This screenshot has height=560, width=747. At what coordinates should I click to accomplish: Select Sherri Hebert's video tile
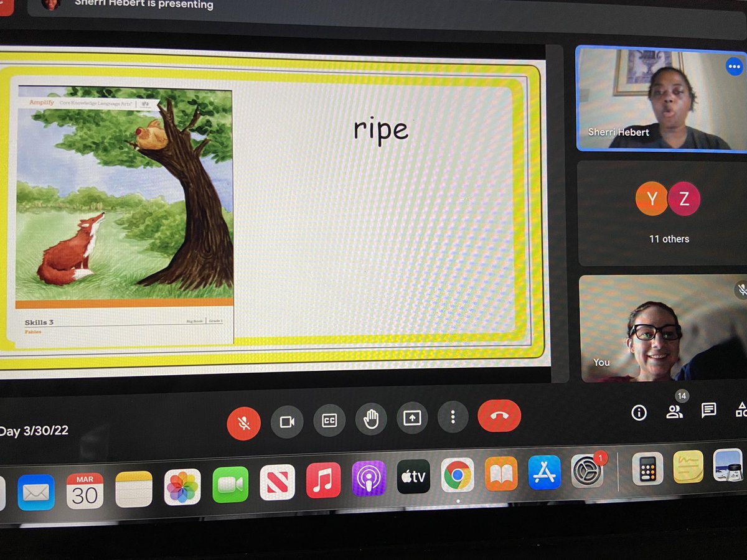(661, 98)
